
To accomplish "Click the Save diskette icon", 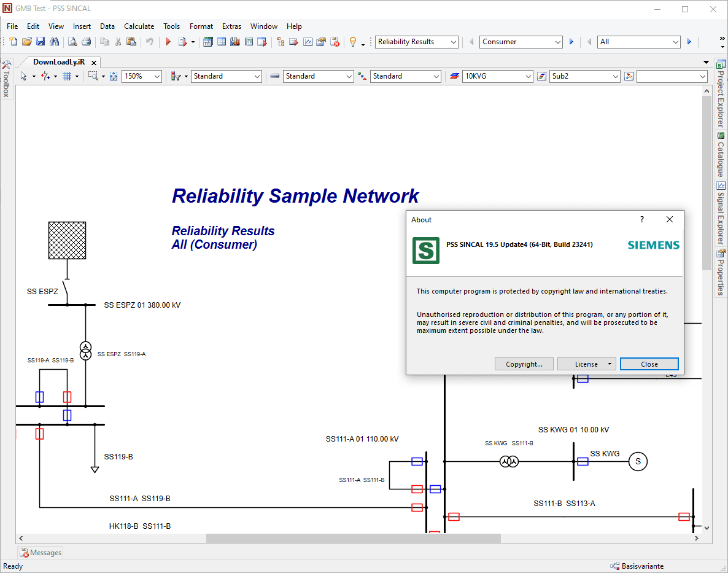I will tap(41, 42).
